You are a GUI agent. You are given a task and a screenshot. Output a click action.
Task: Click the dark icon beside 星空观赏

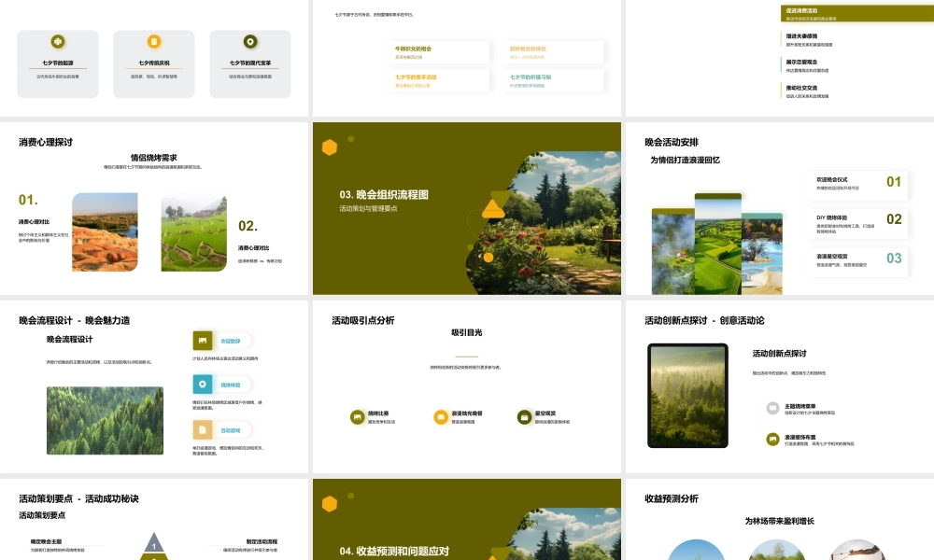(x=524, y=417)
